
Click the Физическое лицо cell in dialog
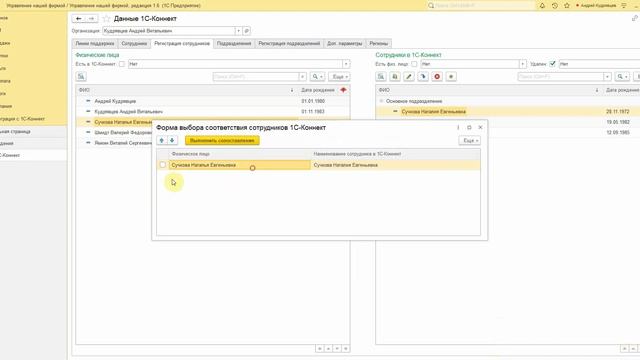(240, 165)
